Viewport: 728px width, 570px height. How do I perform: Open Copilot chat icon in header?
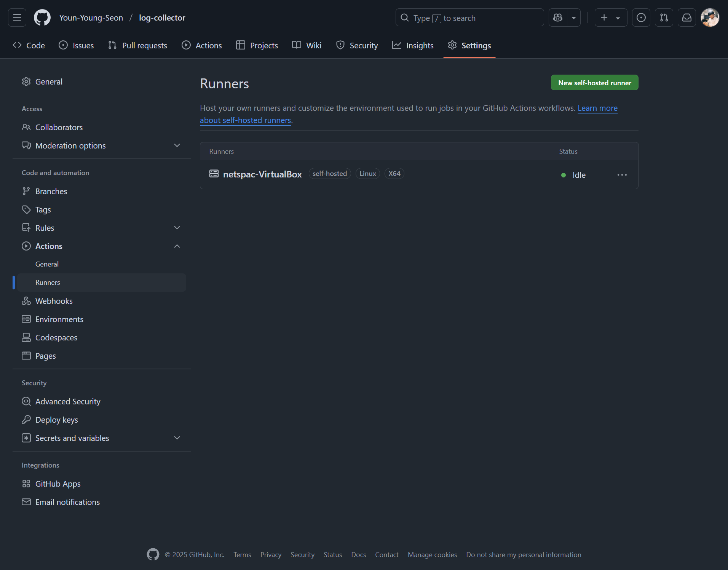click(x=558, y=18)
